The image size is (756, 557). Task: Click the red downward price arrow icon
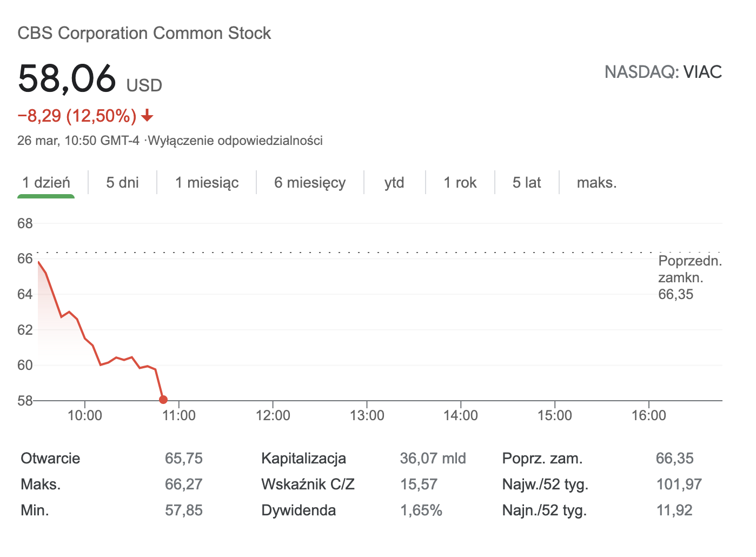[147, 116]
